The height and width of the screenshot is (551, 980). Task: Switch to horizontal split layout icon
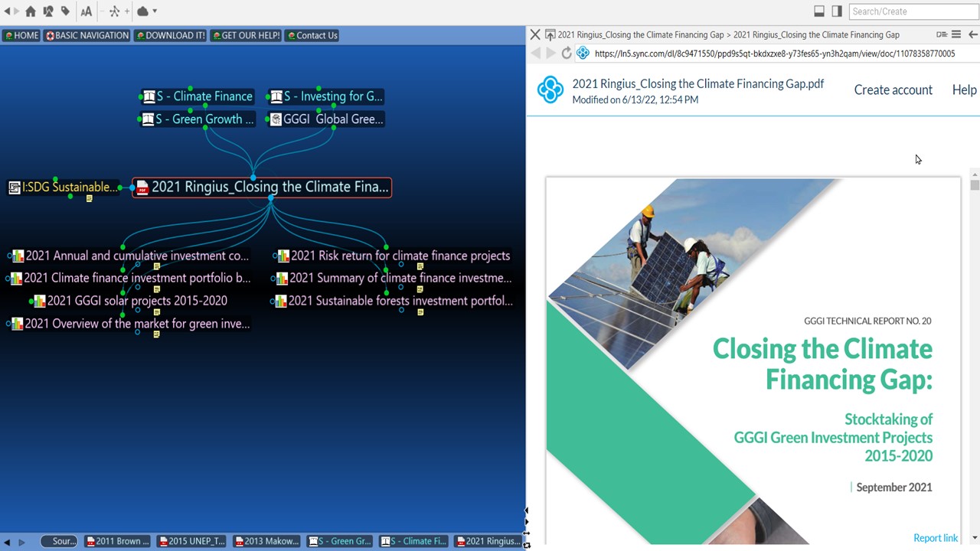coord(818,11)
